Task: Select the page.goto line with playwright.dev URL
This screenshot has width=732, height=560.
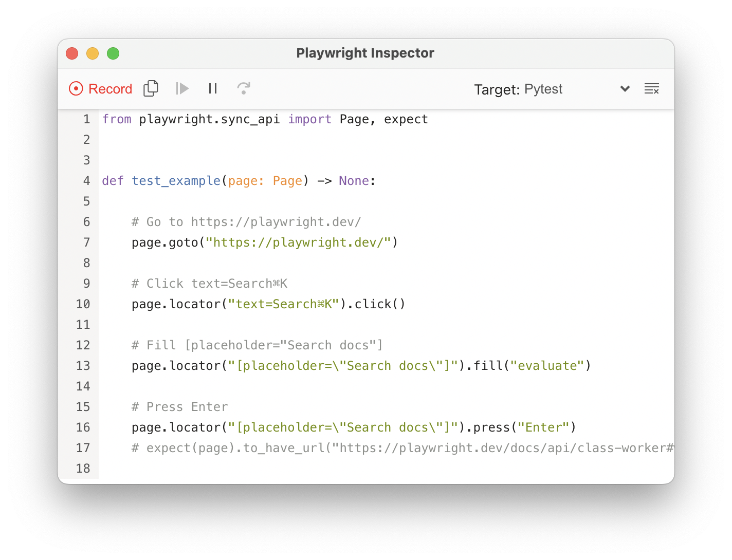Action: [x=250, y=242]
